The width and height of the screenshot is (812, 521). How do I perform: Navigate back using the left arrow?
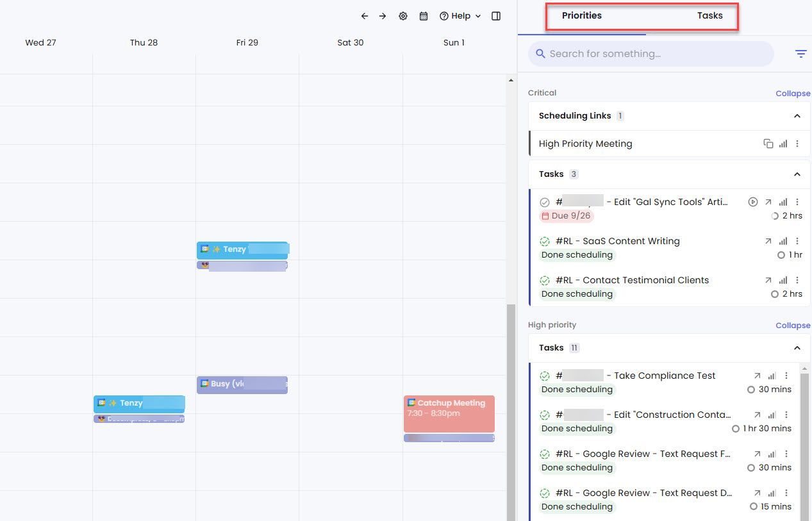(x=365, y=15)
